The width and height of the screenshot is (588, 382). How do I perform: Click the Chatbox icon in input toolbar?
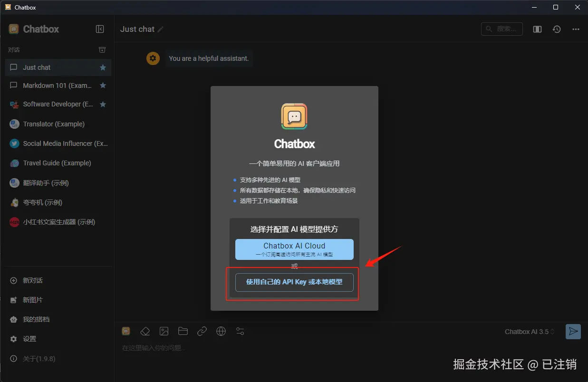click(126, 331)
